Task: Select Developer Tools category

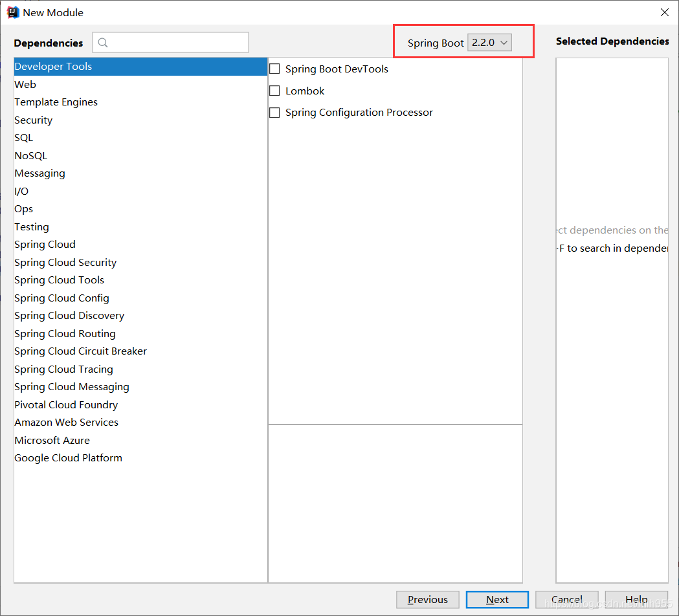Action: click(140, 66)
